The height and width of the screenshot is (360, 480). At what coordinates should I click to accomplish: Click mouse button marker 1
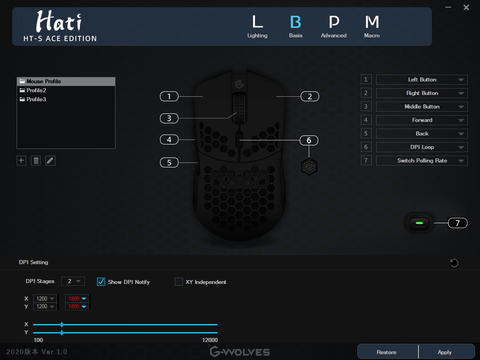[x=169, y=97]
